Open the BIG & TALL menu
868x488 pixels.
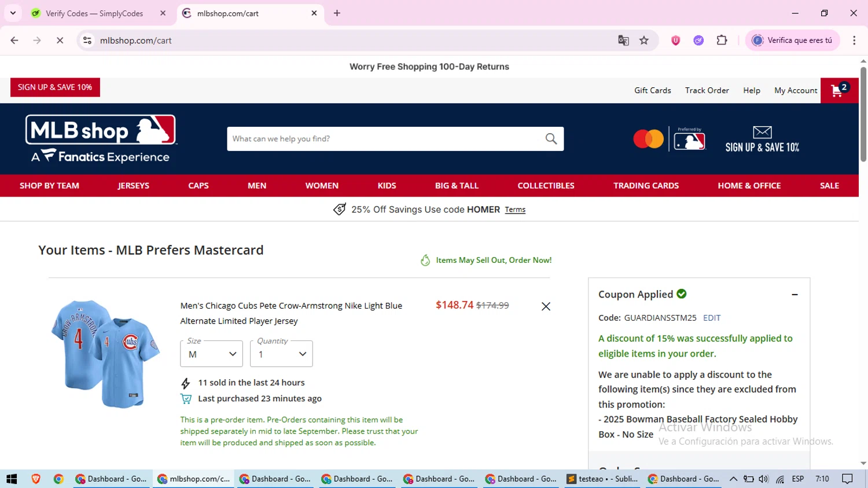(x=457, y=186)
